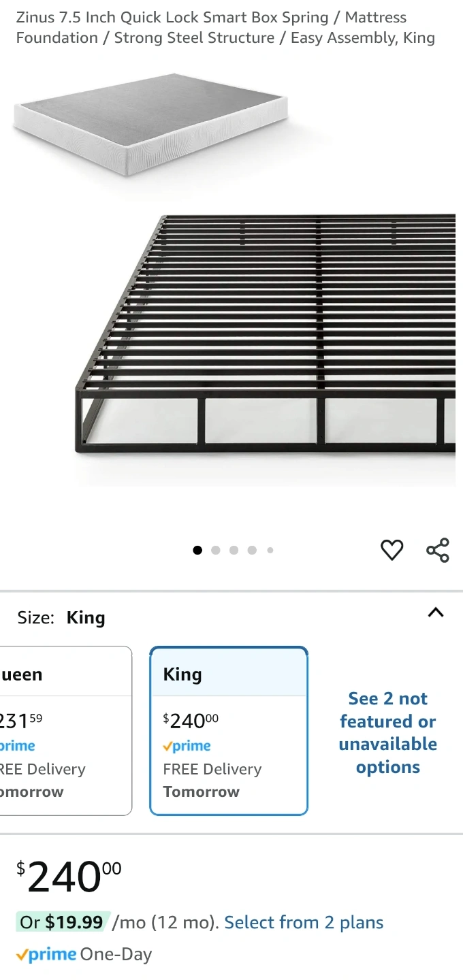This screenshot has height=980, width=463.
Task: Tap the Size: King header label
Action: (x=61, y=618)
